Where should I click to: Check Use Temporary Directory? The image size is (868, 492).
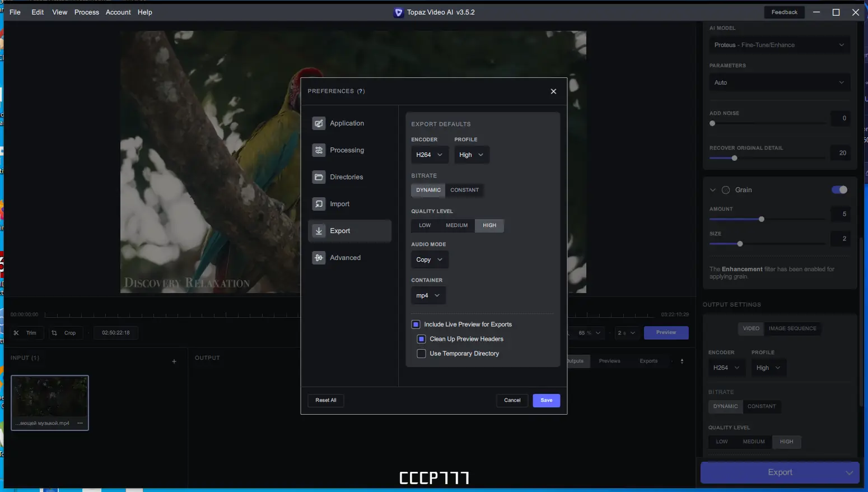point(422,354)
